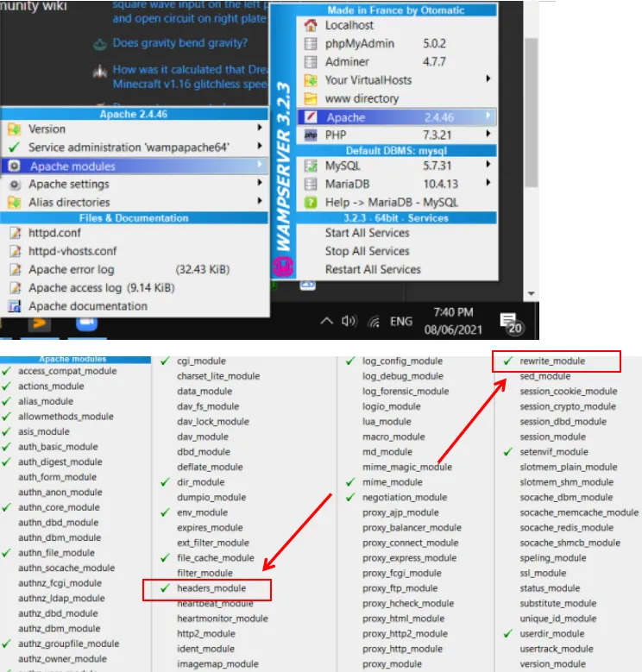Expand the Version submenu arrow
The height and width of the screenshot is (672, 642).
coord(259,128)
